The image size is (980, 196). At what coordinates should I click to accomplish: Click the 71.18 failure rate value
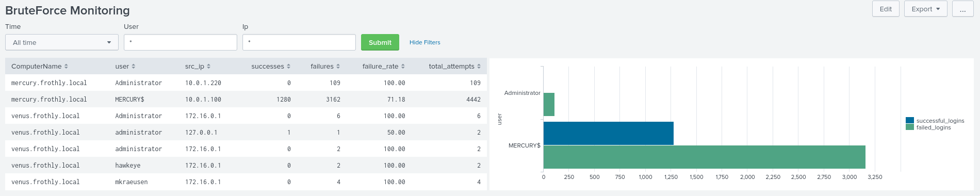pos(396,99)
